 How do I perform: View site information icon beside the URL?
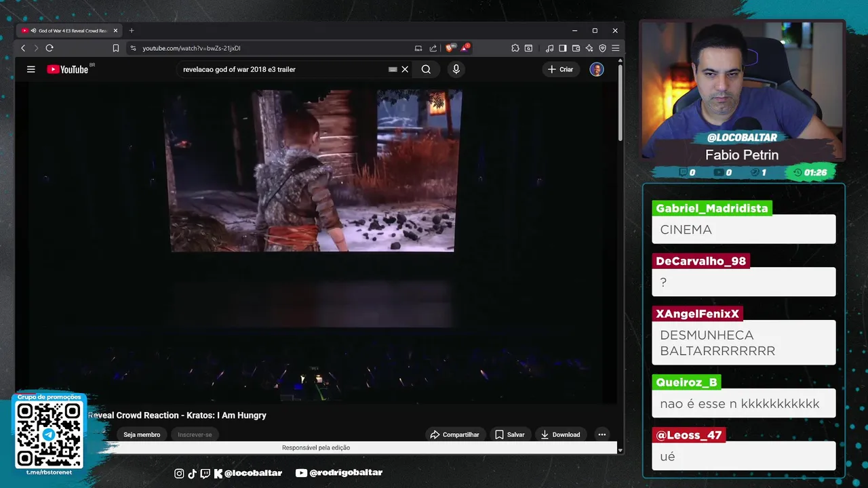133,48
